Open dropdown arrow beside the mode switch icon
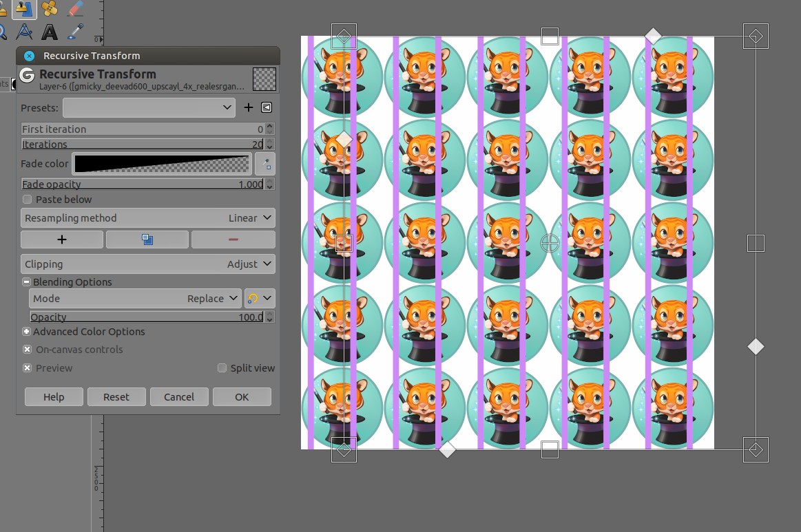The width and height of the screenshot is (801, 532). [267, 298]
